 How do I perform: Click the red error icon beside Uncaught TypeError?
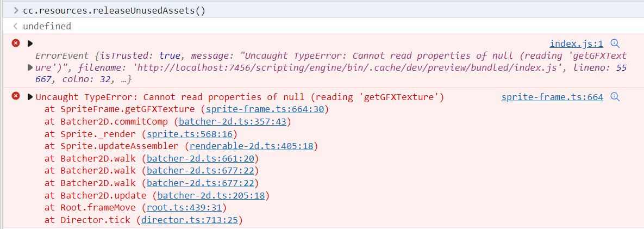tap(16, 97)
